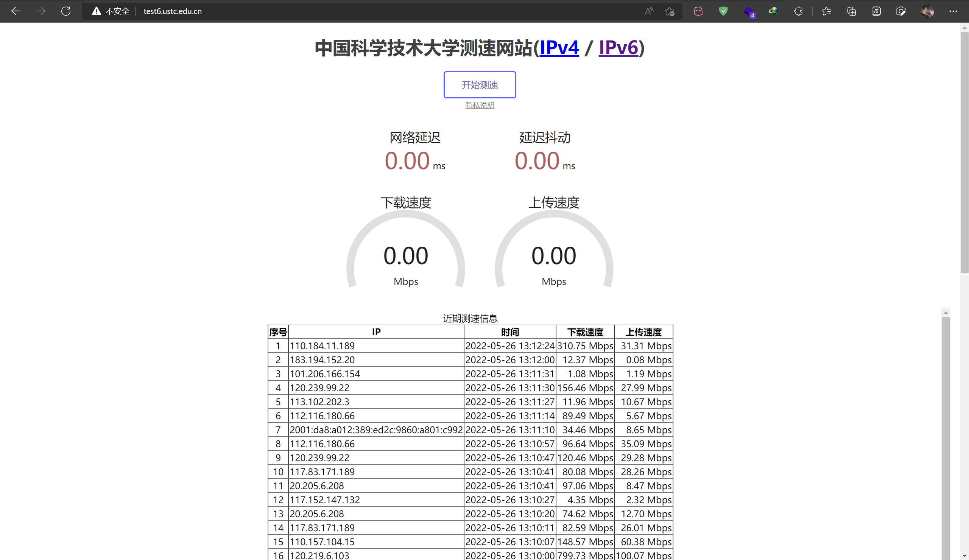Select upload cell 60.38 Mbps
The image size is (969, 560).
[644, 542]
